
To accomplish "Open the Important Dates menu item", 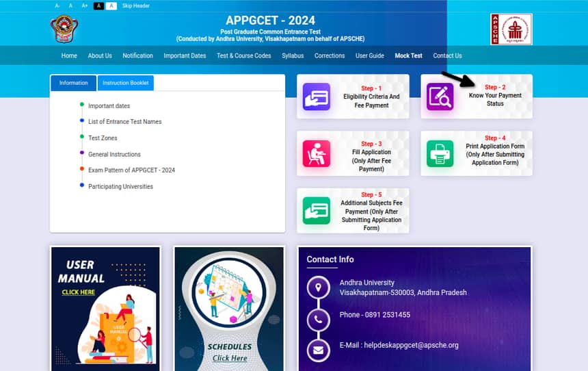I will (185, 56).
